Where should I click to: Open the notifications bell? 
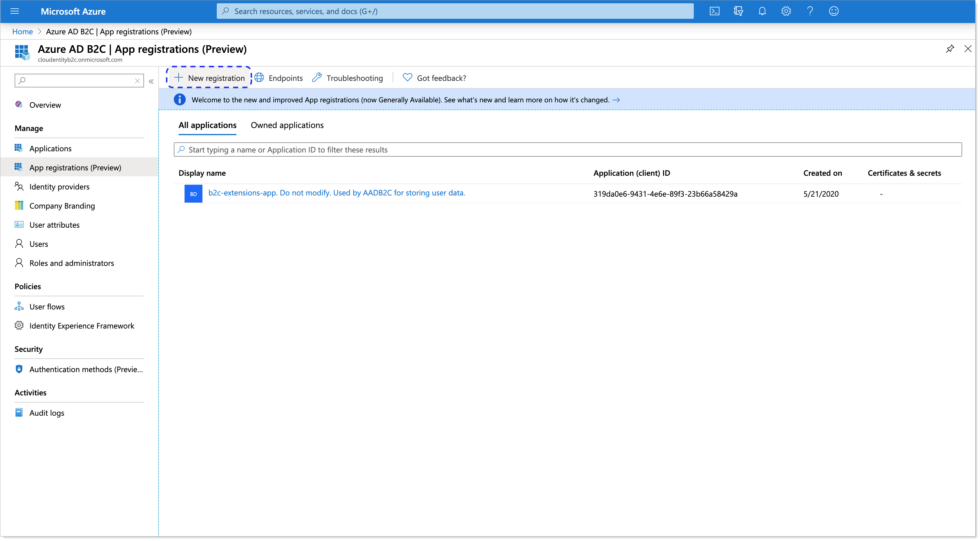click(x=762, y=11)
